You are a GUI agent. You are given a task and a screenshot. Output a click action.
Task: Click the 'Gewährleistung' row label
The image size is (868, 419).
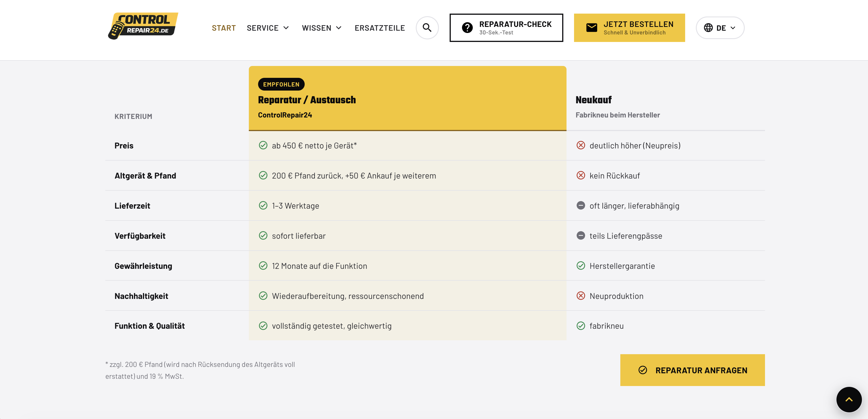pyautogui.click(x=143, y=266)
